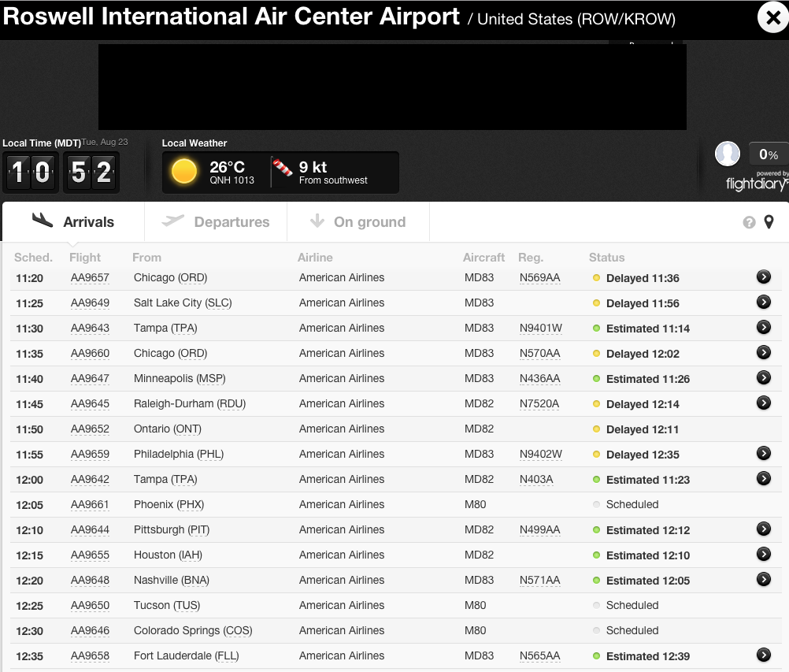Viewport: 789px width, 672px height.
Task: Click the sunny weather icon
Action: [x=184, y=172]
